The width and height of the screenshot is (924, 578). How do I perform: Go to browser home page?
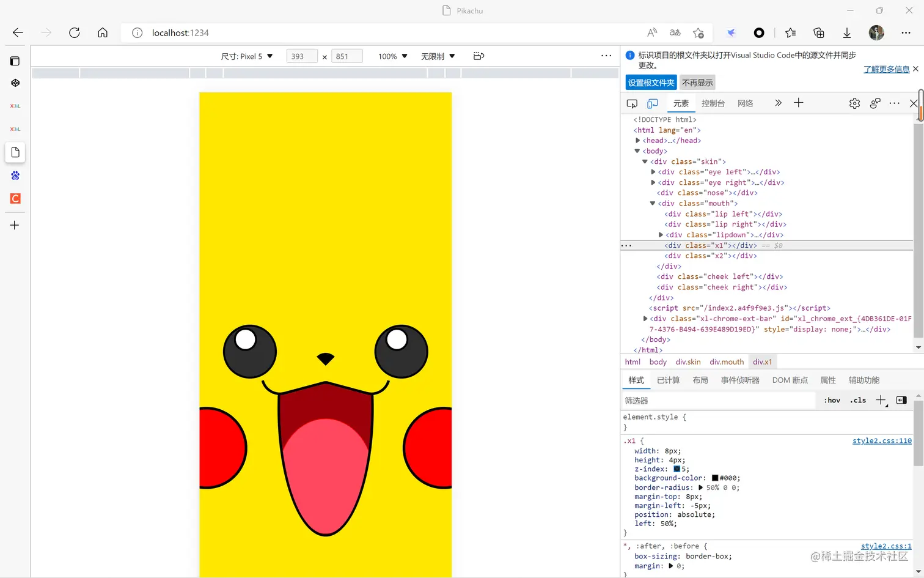click(x=103, y=33)
